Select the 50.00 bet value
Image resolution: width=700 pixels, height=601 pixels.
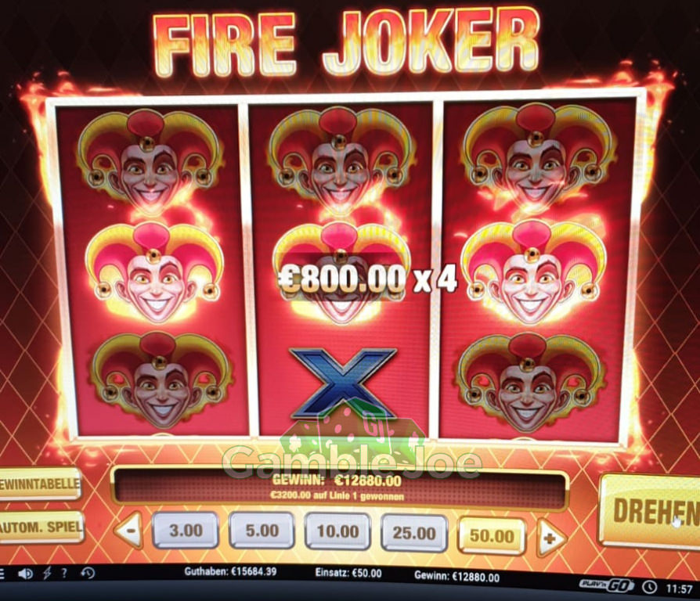pyautogui.click(x=492, y=536)
